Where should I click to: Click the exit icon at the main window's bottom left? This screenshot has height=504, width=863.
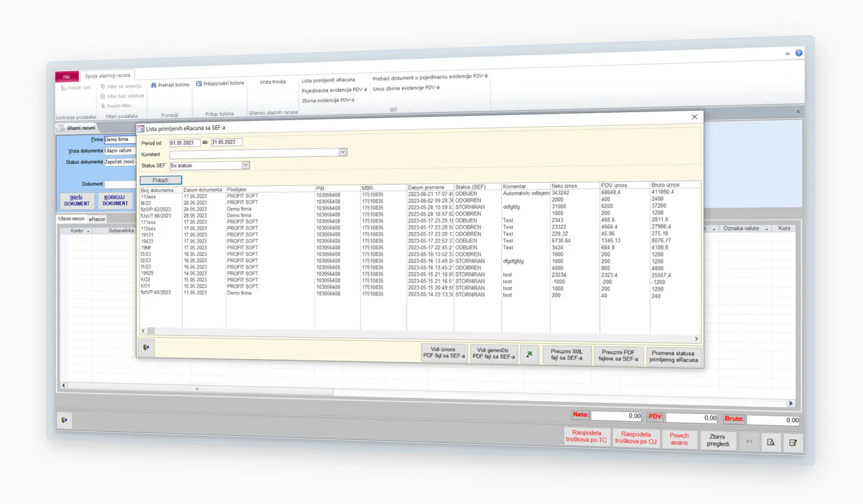coord(64,420)
